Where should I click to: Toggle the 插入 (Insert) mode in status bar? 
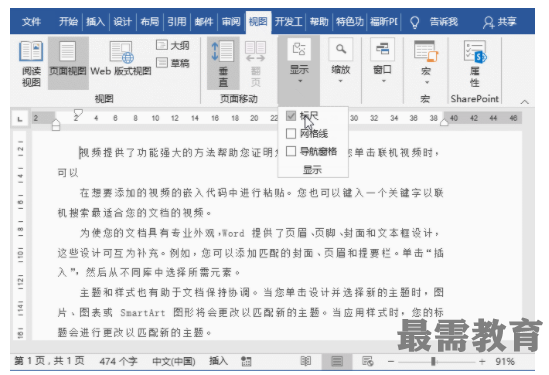[218, 361]
